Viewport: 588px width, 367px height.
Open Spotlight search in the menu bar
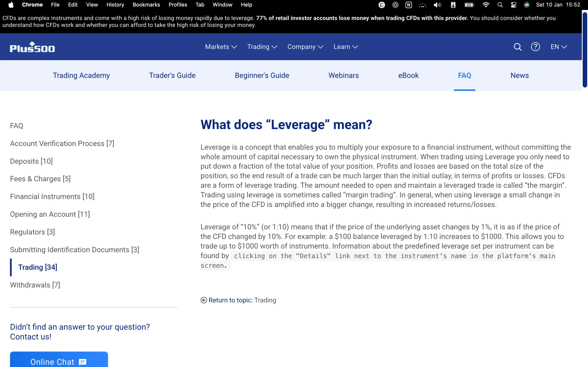pyautogui.click(x=500, y=5)
